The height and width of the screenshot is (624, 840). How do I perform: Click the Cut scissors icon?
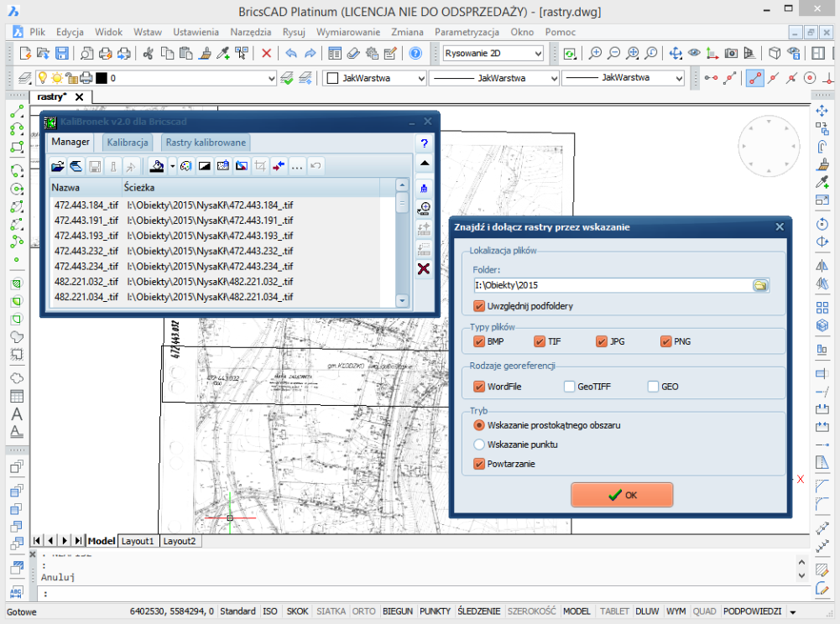[149, 53]
